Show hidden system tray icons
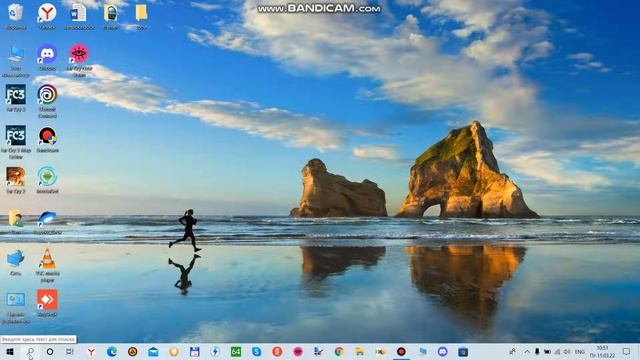The height and width of the screenshot is (360, 640). point(527,352)
